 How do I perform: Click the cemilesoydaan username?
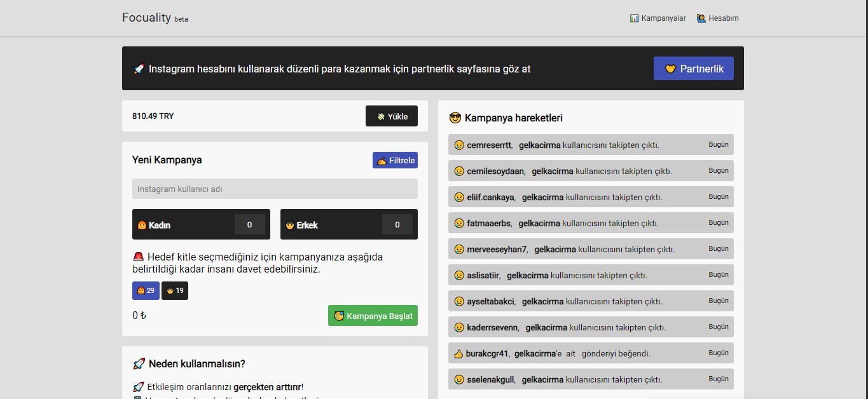[x=495, y=171]
